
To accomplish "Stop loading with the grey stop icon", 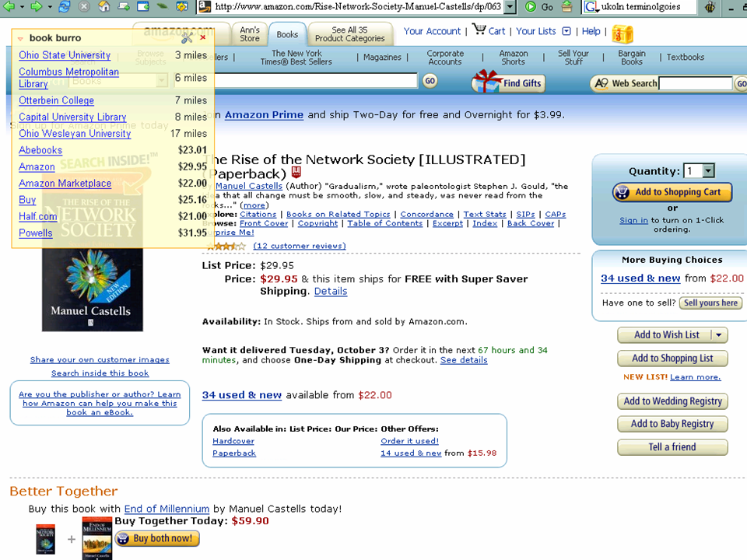I will (84, 6).
